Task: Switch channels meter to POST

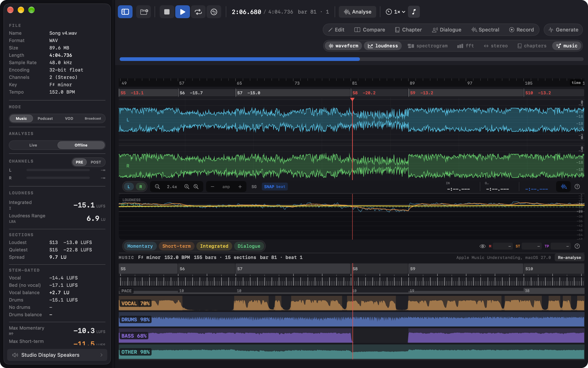Action: (96, 162)
